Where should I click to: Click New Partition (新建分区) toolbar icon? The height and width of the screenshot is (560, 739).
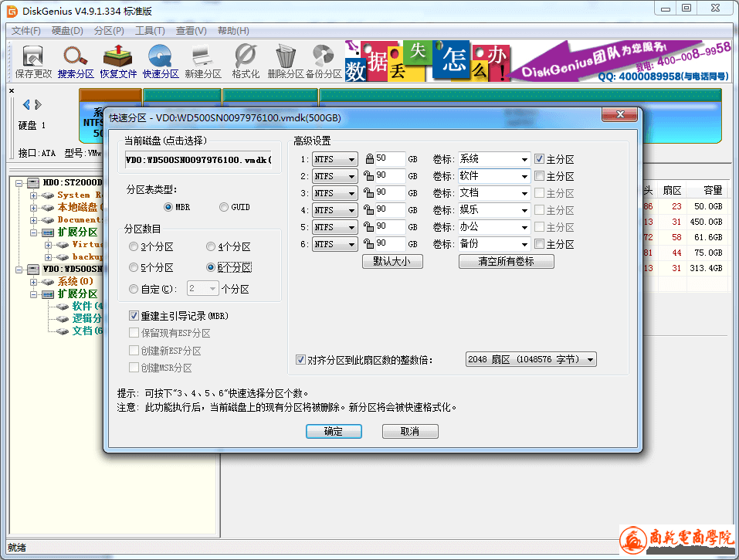tap(202, 62)
